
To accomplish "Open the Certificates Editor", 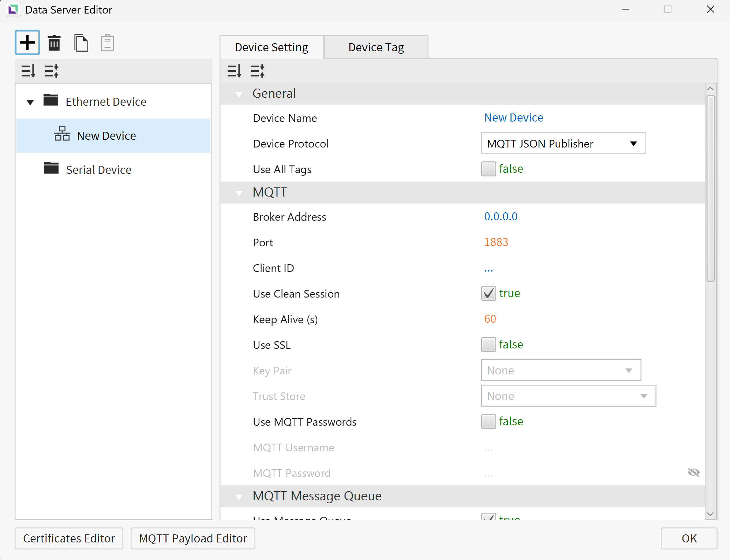I will click(x=69, y=538).
